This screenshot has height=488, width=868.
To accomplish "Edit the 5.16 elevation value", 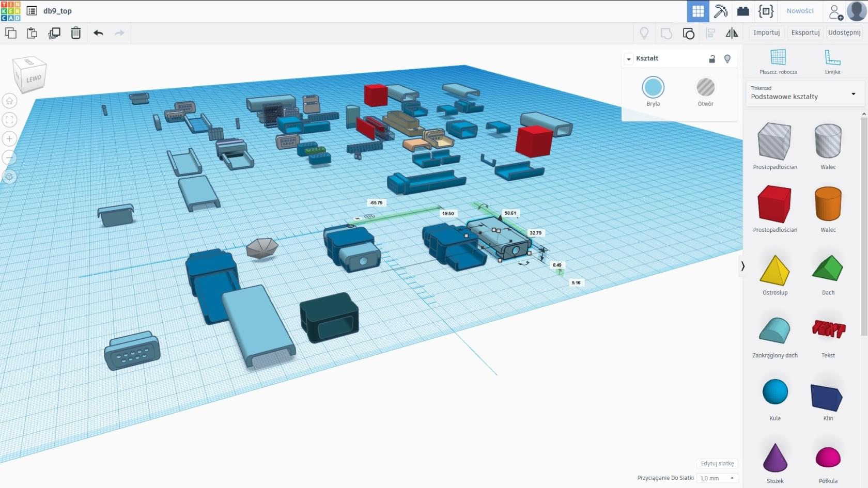I will (576, 282).
